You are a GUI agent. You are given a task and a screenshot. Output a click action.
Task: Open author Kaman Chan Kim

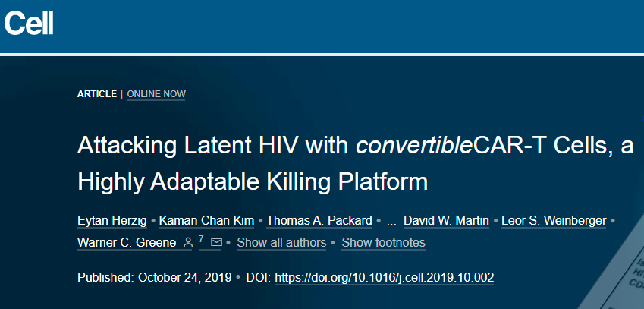click(206, 221)
